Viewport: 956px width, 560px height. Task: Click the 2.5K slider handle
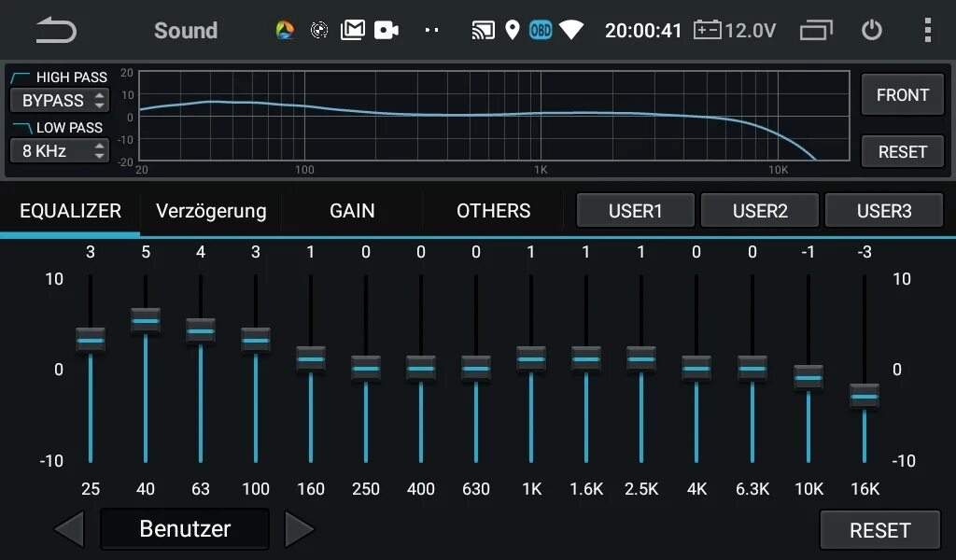pyautogui.click(x=641, y=359)
